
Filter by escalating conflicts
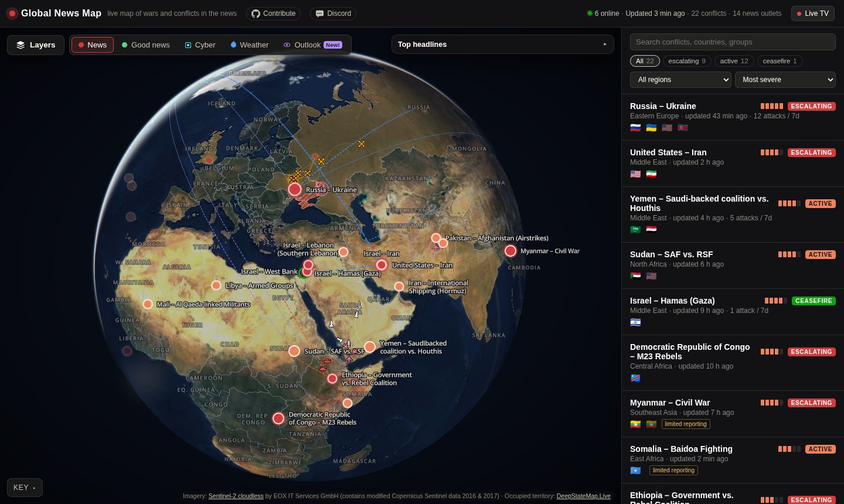tap(687, 61)
